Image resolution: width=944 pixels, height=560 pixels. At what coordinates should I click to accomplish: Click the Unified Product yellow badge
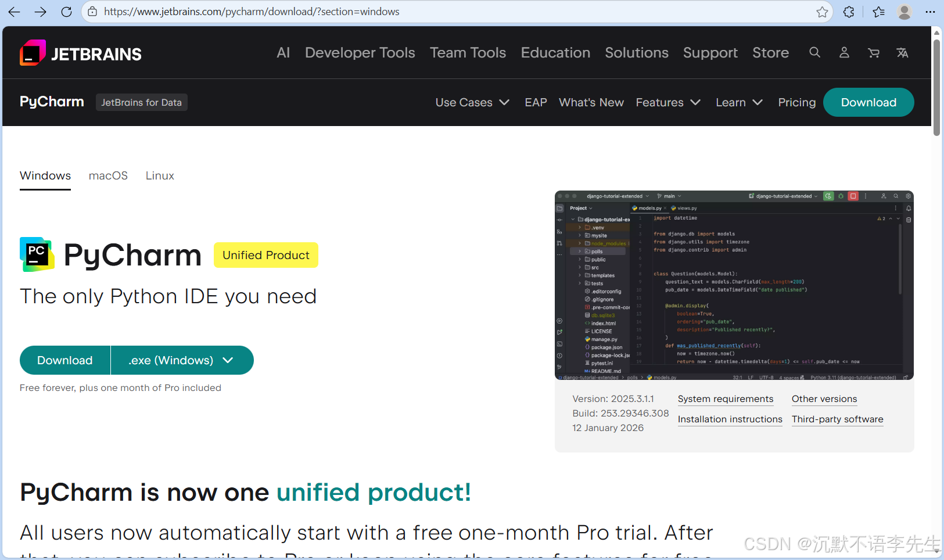pos(266,255)
